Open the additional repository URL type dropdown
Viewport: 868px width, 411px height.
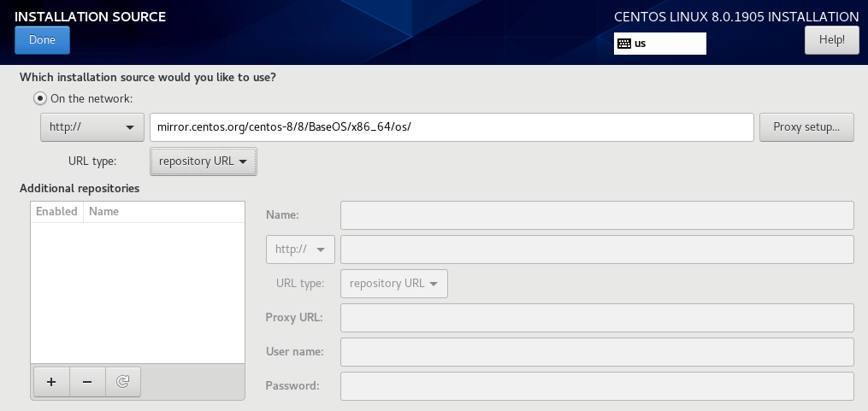(x=393, y=284)
